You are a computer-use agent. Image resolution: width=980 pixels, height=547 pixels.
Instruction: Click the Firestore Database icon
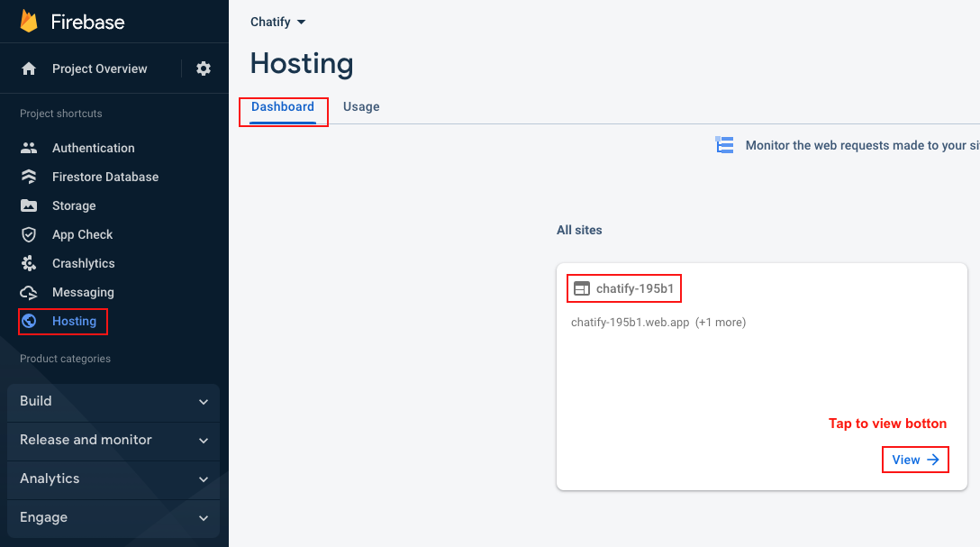[x=29, y=177]
